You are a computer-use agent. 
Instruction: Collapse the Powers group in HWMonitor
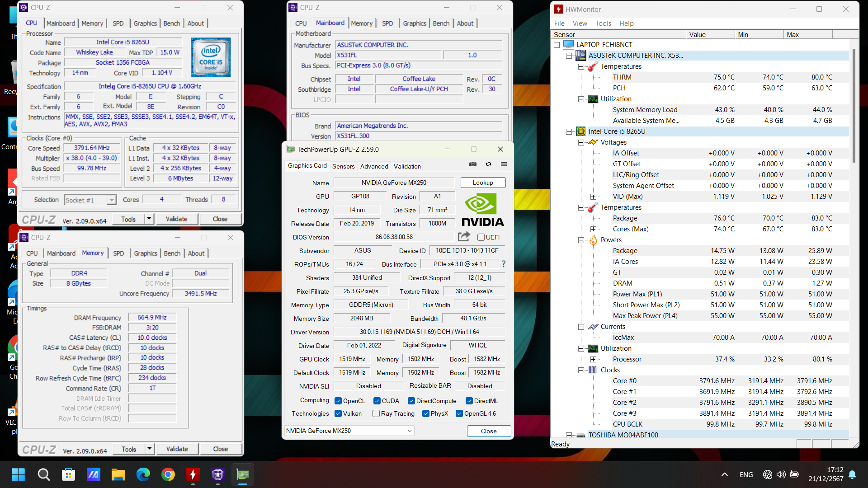coord(581,240)
